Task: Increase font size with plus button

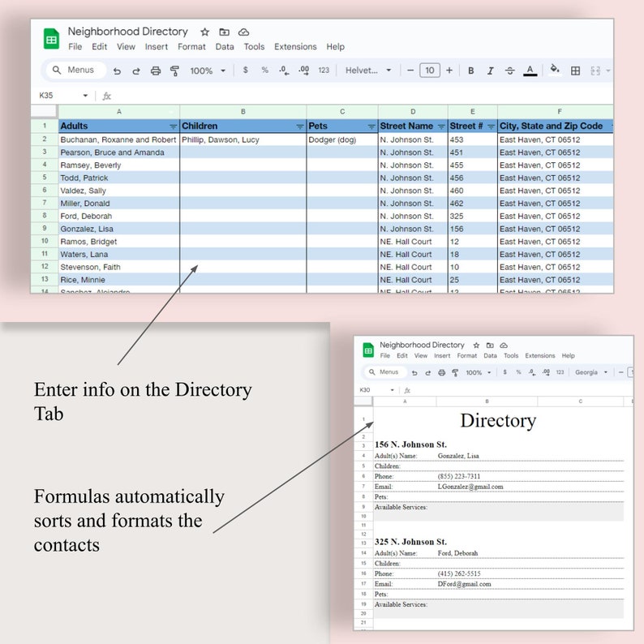Action: [x=449, y=71]
